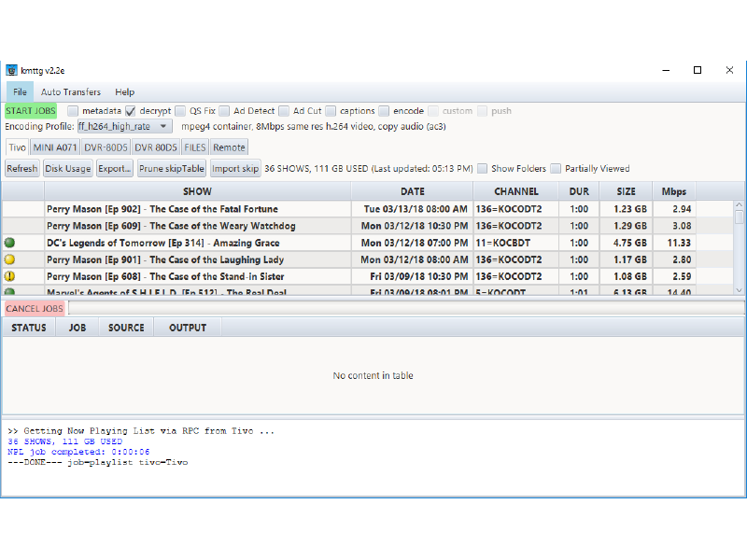Enable Ad Detect processing

pos(222,110)
